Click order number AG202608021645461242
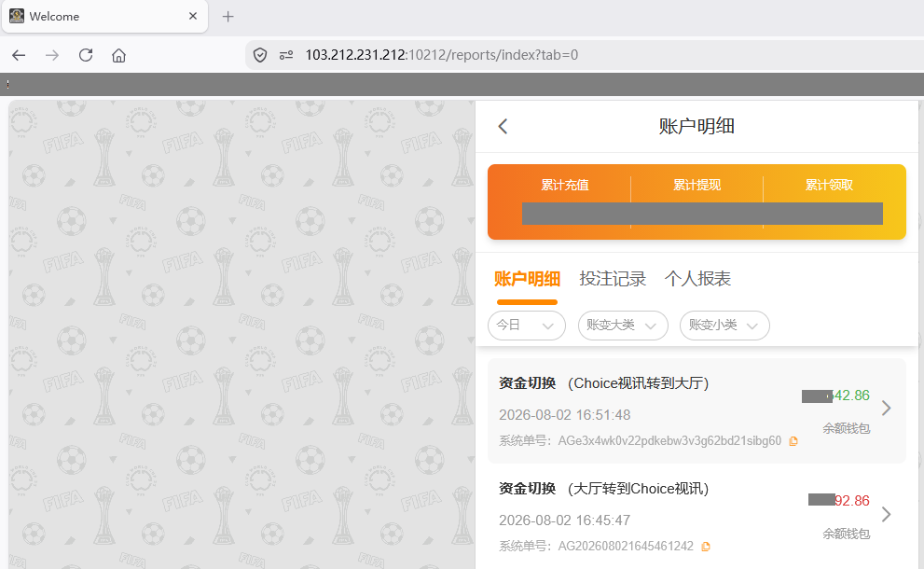The height and width of the screenshot is (569, 924). [626, 547]
